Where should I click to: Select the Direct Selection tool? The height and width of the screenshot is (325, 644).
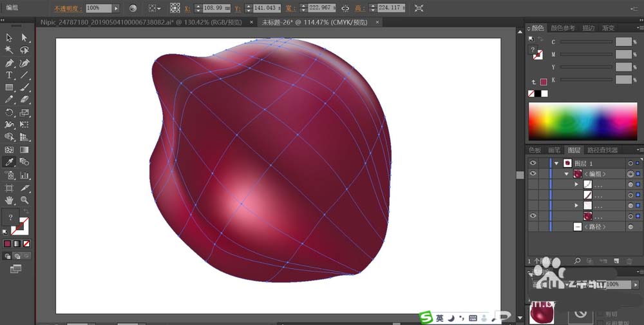pyautogui.click(x=24, y=38)
